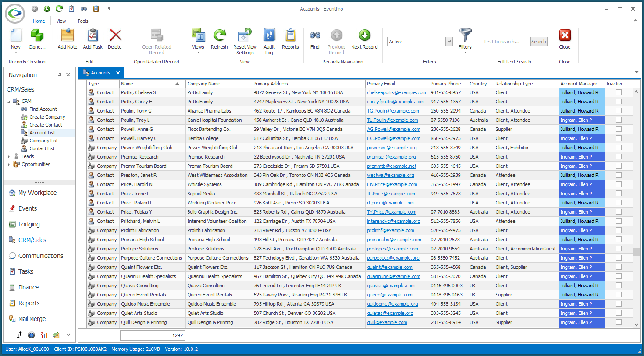Viewport: 644px width, 356px height.
Task: Check the Inactive box for Price, Harold N
Action: pyautogui.click(x=619, y=184)
